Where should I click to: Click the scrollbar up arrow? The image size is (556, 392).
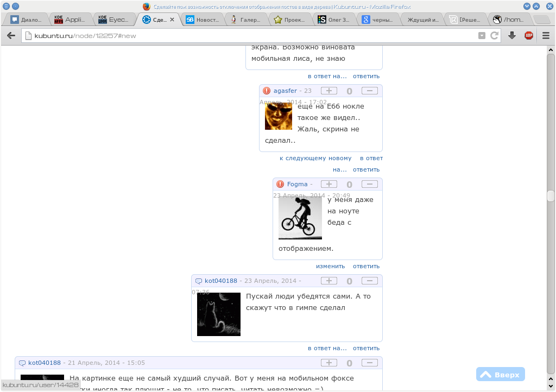[x=551, y=50]
